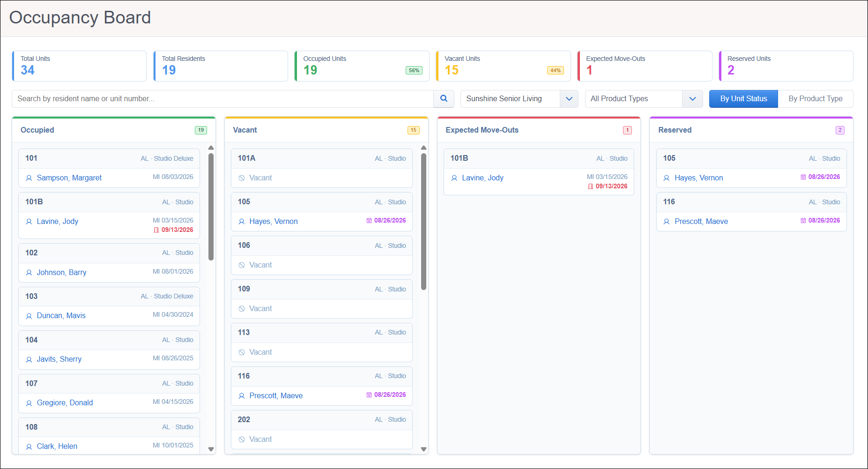Switch to the By Unit Status view
Viewport: 868px width, 469px height.
pos(743,99)
